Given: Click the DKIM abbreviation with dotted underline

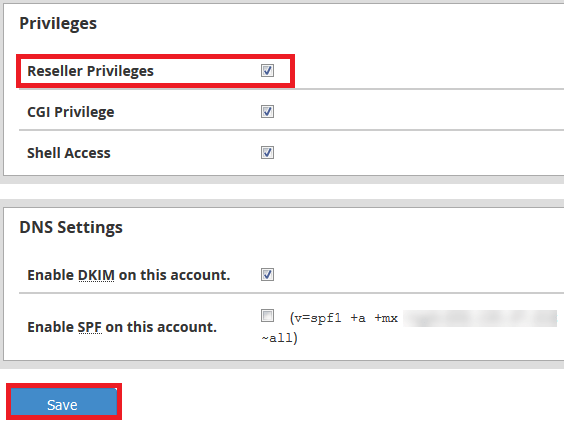Looking at the screenshot, I should coord(96,275).
